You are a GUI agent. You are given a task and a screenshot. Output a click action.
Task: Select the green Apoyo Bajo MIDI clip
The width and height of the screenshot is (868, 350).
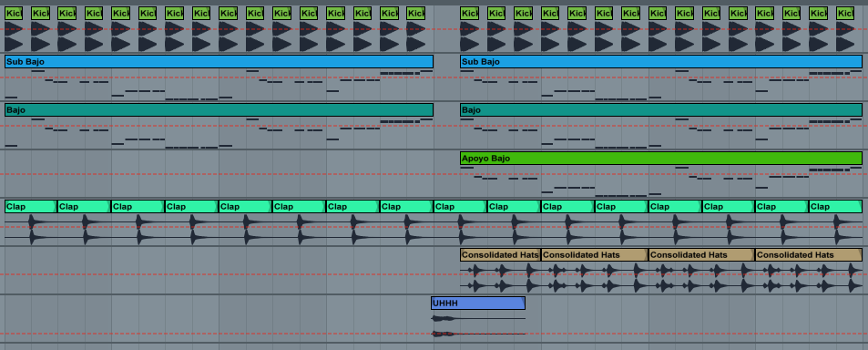point(661,159)
